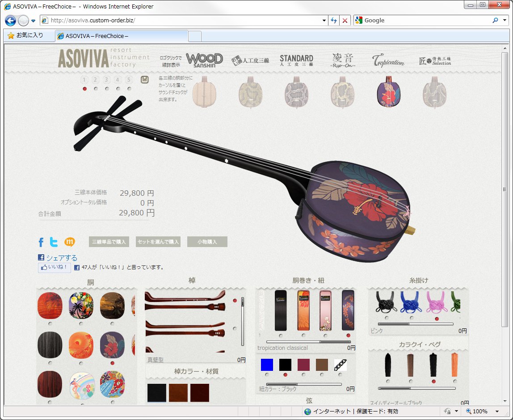Screen dimensions: 513x420
Task: Select the pink itokake knot
Action: pyautogui.click(x=436, y=302)
